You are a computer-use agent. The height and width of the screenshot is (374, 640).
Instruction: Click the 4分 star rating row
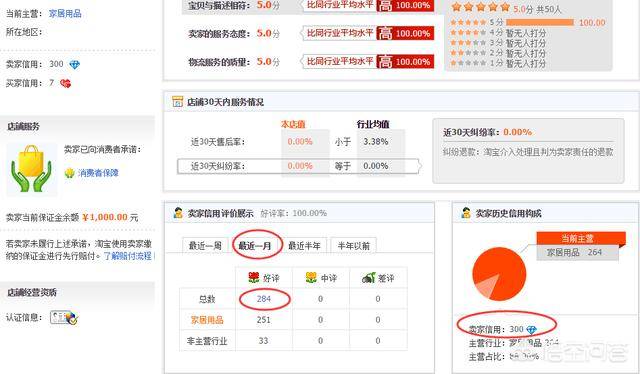[x=498, y=33]
